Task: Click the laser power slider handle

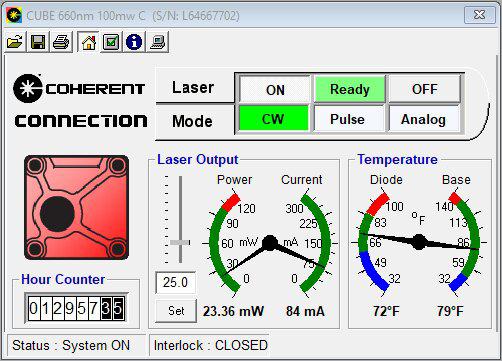Action: [x=180, y=242]
